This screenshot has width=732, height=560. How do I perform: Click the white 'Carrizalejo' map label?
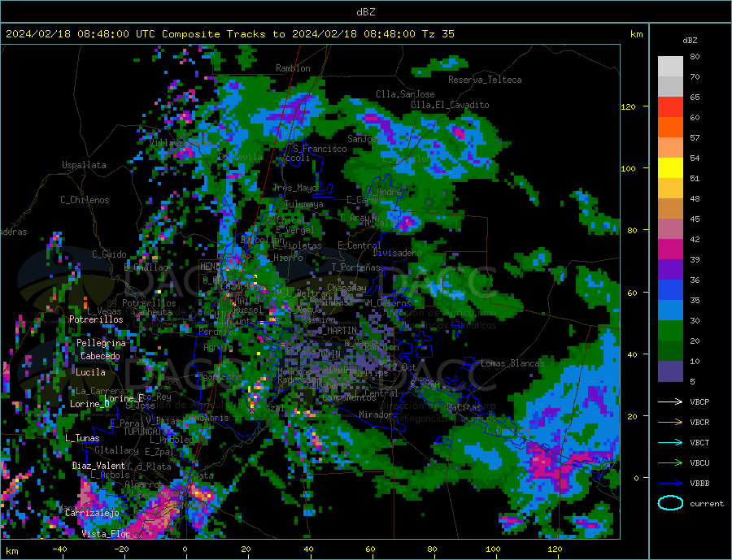pos(92,514)
